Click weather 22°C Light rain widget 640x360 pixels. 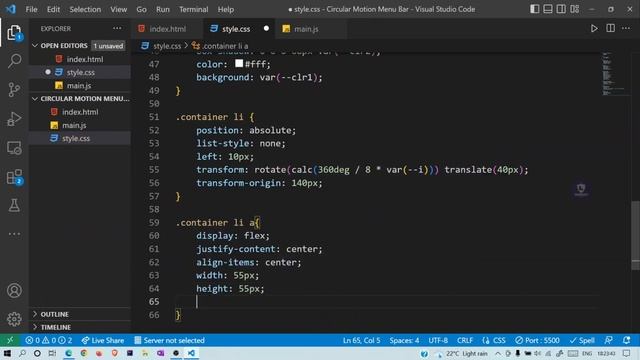tap(462, 353)
